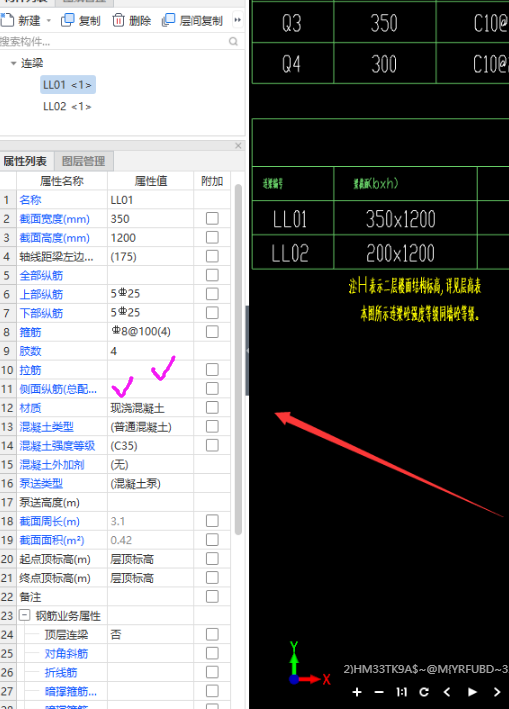The height and width of the screenshot is (709, 509).
Task: Toggle 附加 checkbox for 全部纵筋
Action: tap(212, 275)
